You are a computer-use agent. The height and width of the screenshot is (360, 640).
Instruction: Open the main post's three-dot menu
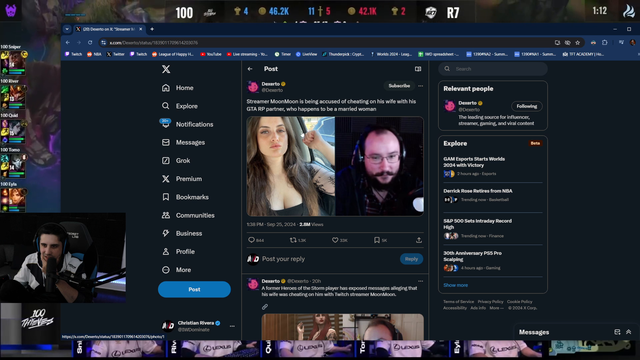tap(420, 86)
